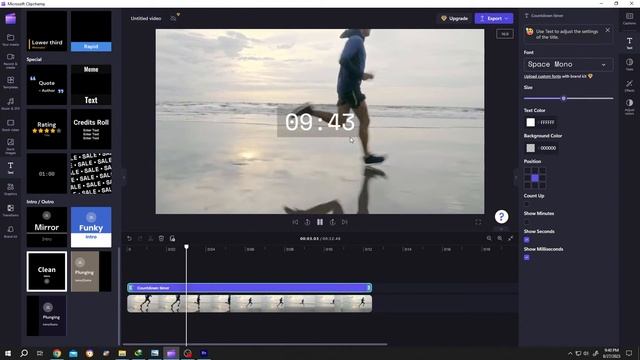This screenshot has width=640, height=360.
Task: Pause the video playback
Action: pos(320,222)
